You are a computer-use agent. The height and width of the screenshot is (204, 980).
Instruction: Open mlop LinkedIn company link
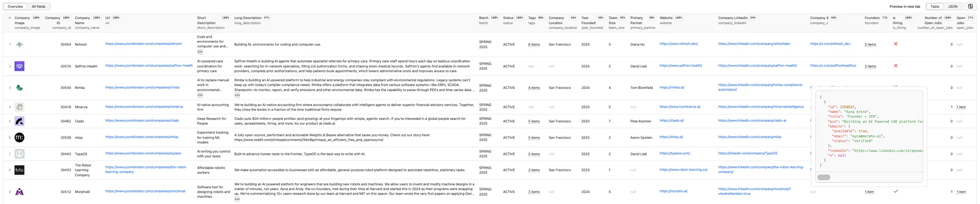tap(750, 137)
